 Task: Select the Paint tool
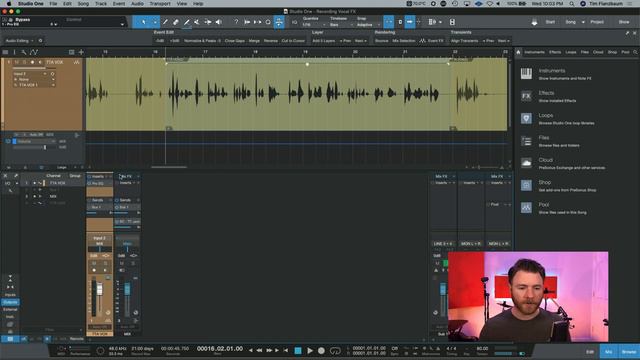tap(187, 22)
